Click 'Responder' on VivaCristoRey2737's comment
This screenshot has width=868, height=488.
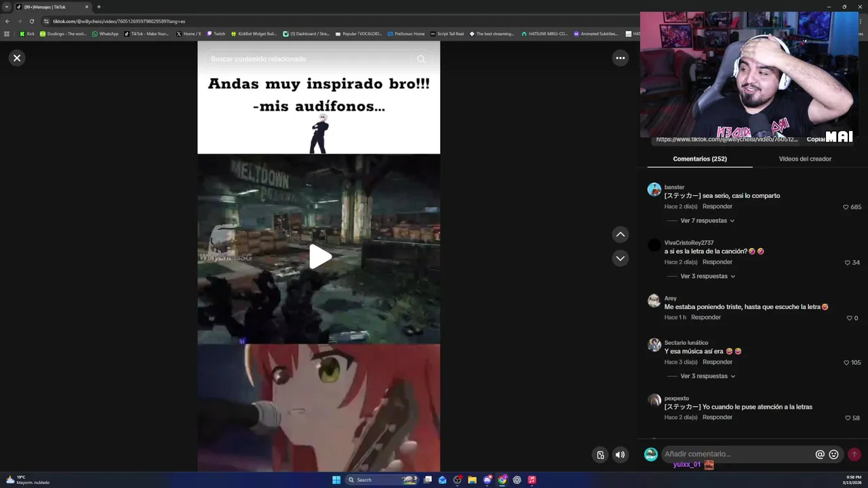pos(717,262)
